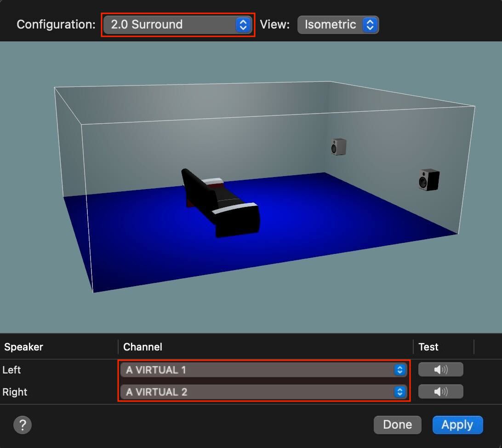Select the Right speaker row label
Image resolution: width=502 pixels, height=448 pixels.
[x=15, y=392]
